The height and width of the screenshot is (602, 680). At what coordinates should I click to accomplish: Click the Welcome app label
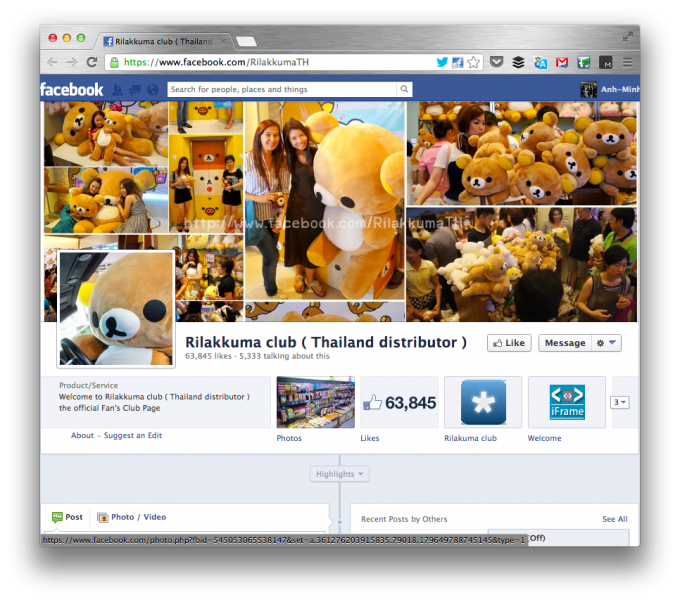(544, 438)
